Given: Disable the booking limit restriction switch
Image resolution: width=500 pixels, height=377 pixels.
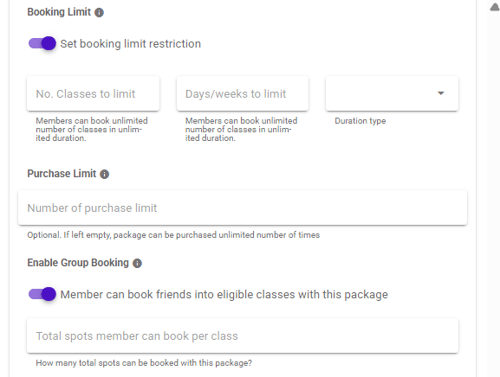Looking at the screenshot, I should click(x=42, y=43).
